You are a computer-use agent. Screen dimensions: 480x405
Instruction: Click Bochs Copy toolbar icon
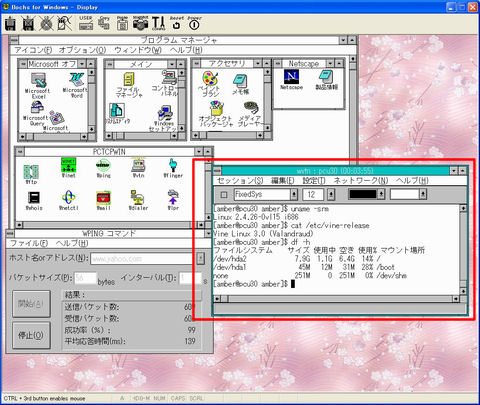pos(104,23)
